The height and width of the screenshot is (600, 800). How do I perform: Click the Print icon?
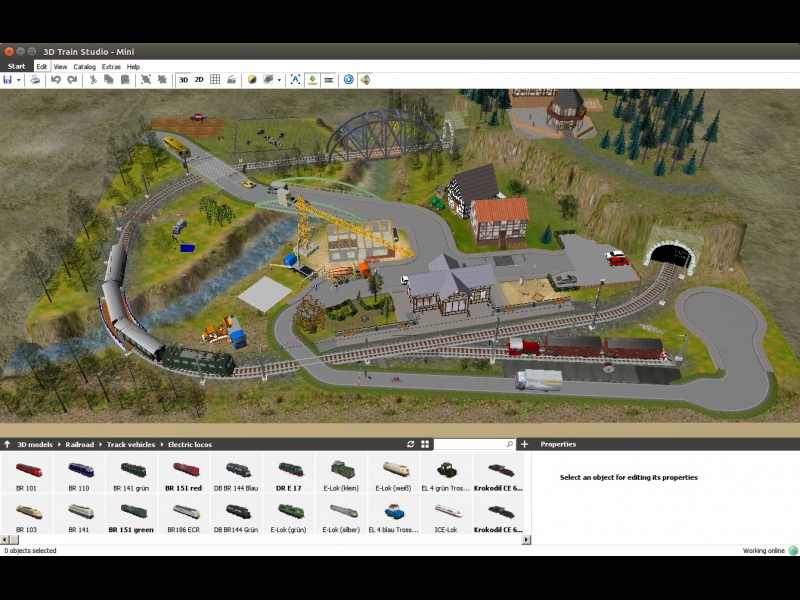tap(35, 79)
